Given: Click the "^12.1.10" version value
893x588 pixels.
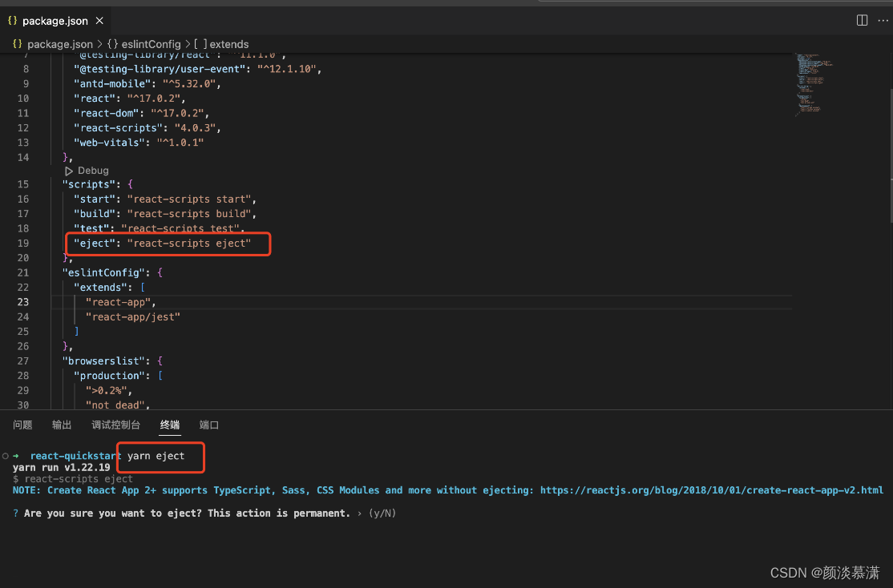Looking at the screenshot, I should point(286,69).
